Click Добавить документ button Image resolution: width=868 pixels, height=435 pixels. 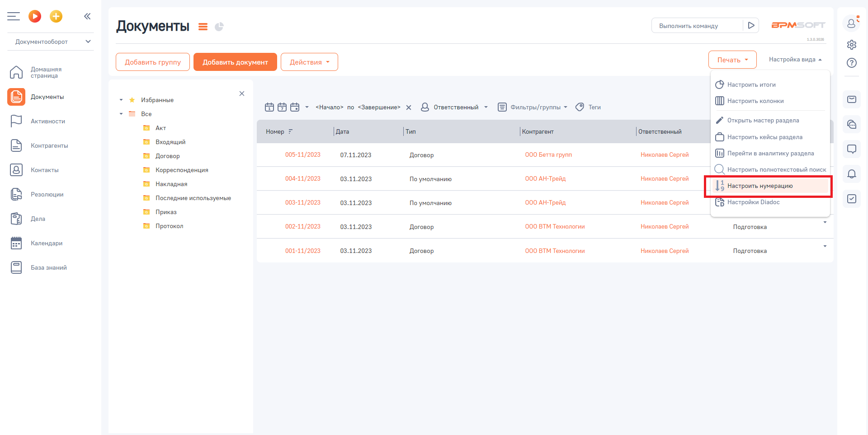click(x=235, y=62)
